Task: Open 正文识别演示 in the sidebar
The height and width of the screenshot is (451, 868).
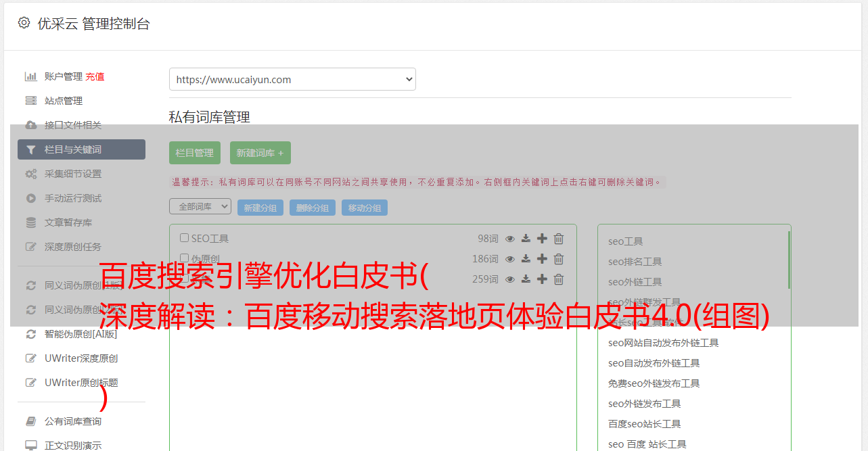Action: [x=73, y=446]
